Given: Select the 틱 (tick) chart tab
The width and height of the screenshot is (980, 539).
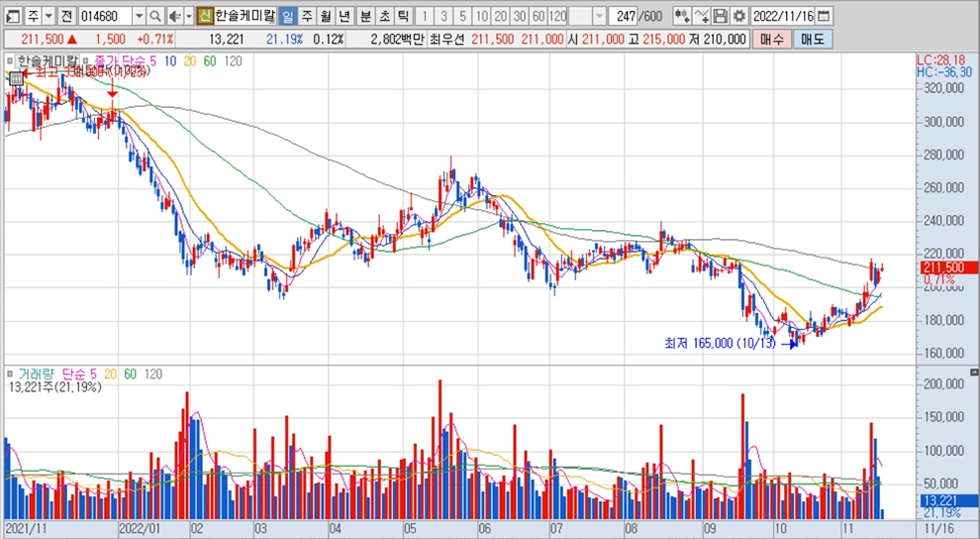Looking at the screenshot, I should pos(403,16).
